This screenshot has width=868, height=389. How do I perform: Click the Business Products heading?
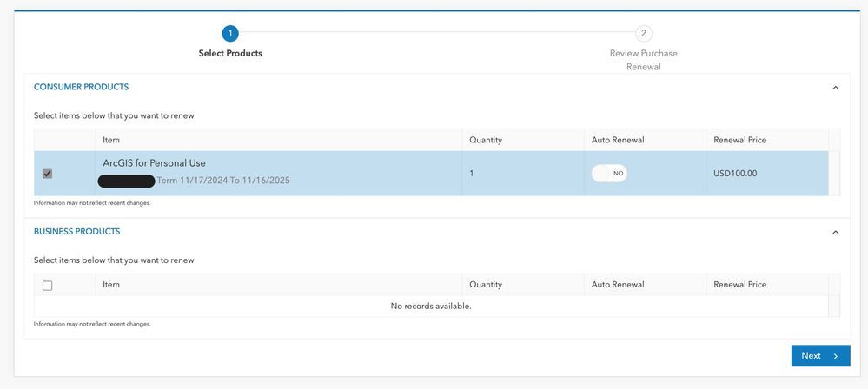tap(76, 232)
